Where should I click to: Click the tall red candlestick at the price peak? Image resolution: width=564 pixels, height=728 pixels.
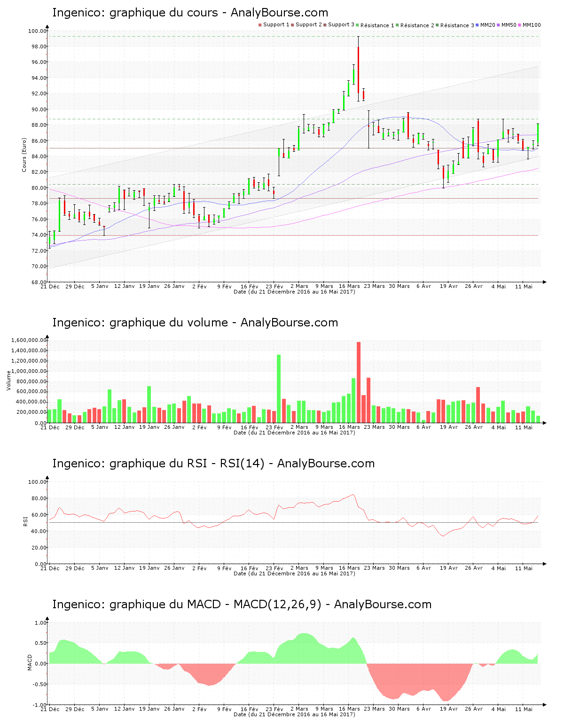click(358, 70)
